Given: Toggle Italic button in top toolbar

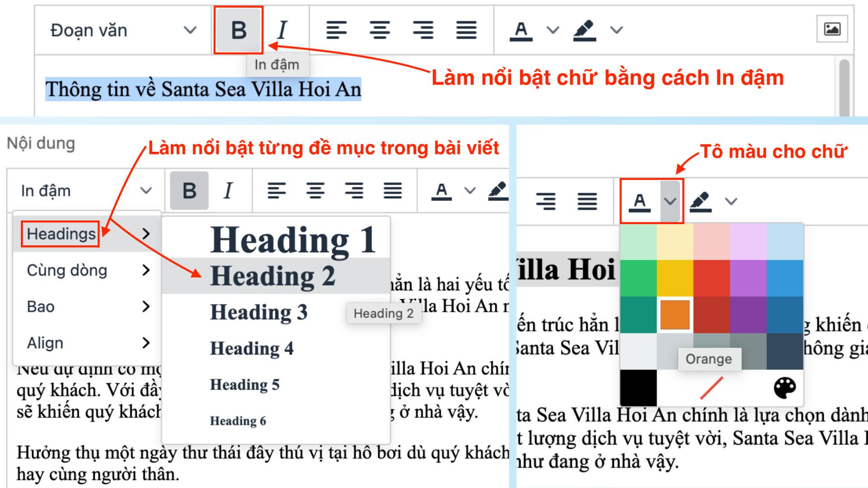Looking at the screenshot, I should click(282, 30).
